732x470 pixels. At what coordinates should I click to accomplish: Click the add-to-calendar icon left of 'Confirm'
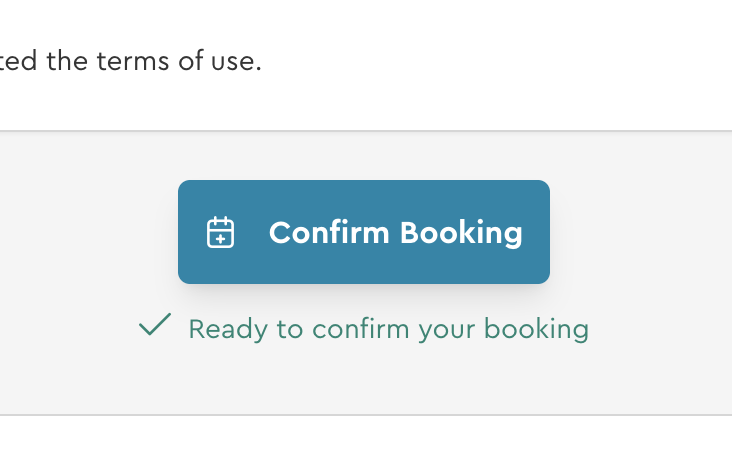tap(220, 233)
